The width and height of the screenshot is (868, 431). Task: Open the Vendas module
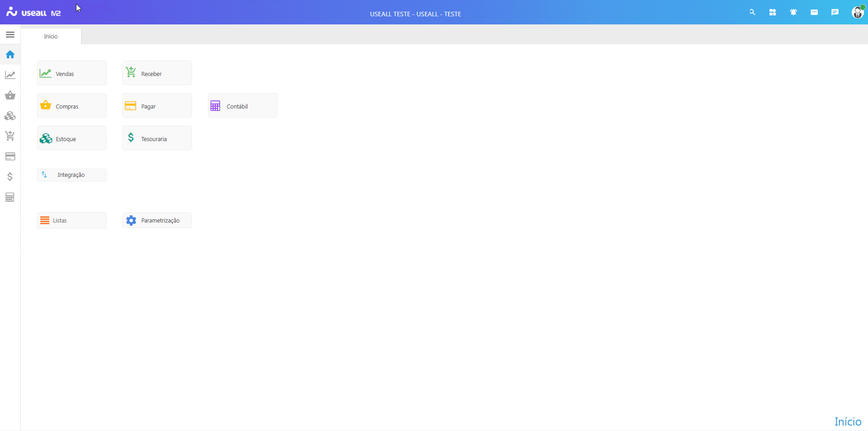tap(71, 73)
